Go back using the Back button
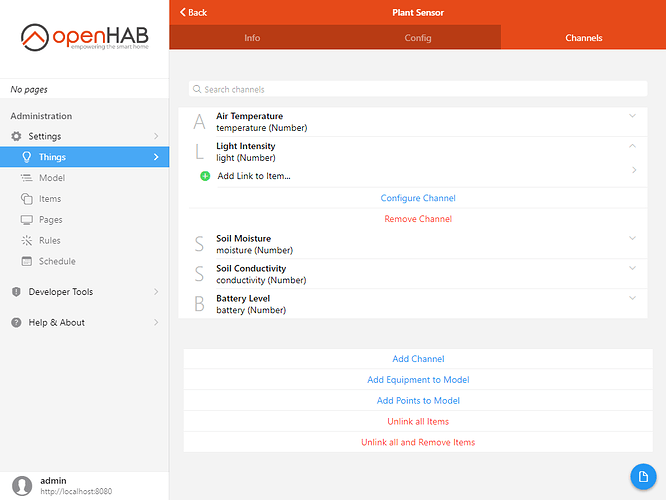The height and width of the screenshot is (500, 666). pyautogui.click(x=194, y=12)
